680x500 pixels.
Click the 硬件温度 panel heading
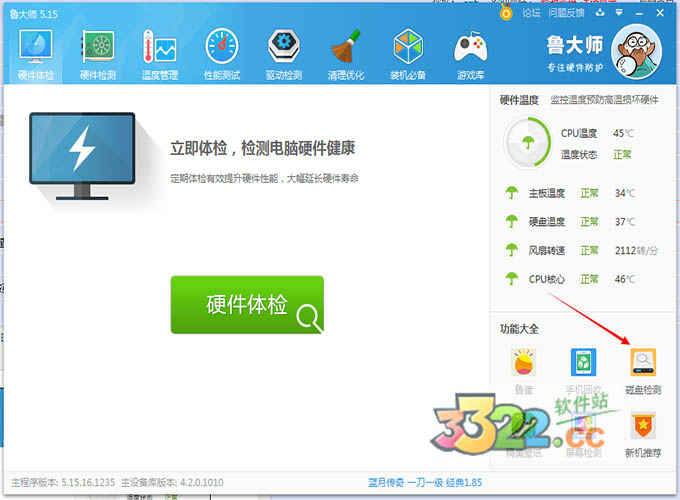tap(519, 100)
